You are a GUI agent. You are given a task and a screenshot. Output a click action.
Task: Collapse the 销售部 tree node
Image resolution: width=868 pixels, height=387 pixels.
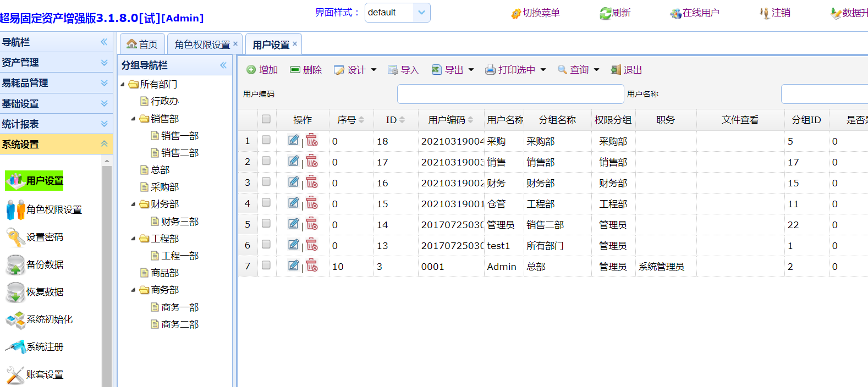133,119
